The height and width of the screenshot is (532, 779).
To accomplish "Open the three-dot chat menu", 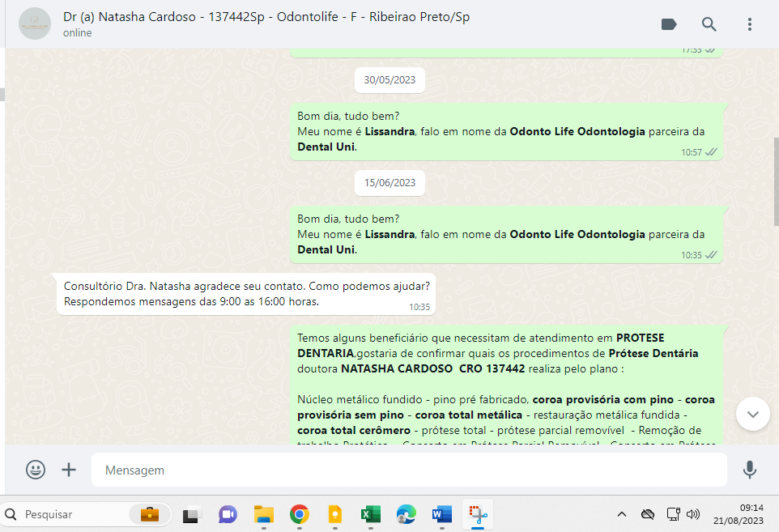I will click(x=750, y=23).
